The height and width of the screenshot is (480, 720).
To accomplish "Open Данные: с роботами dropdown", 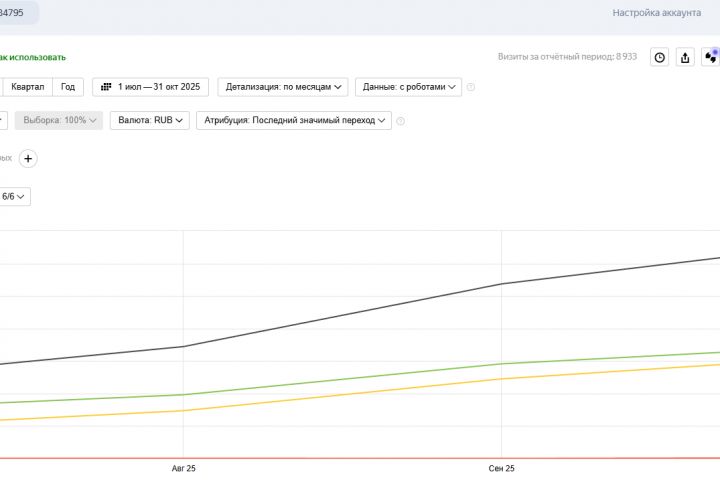I will 411,87.
